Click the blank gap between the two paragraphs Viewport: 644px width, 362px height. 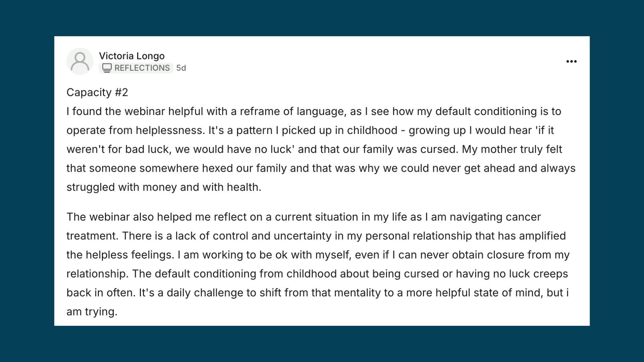322,202
